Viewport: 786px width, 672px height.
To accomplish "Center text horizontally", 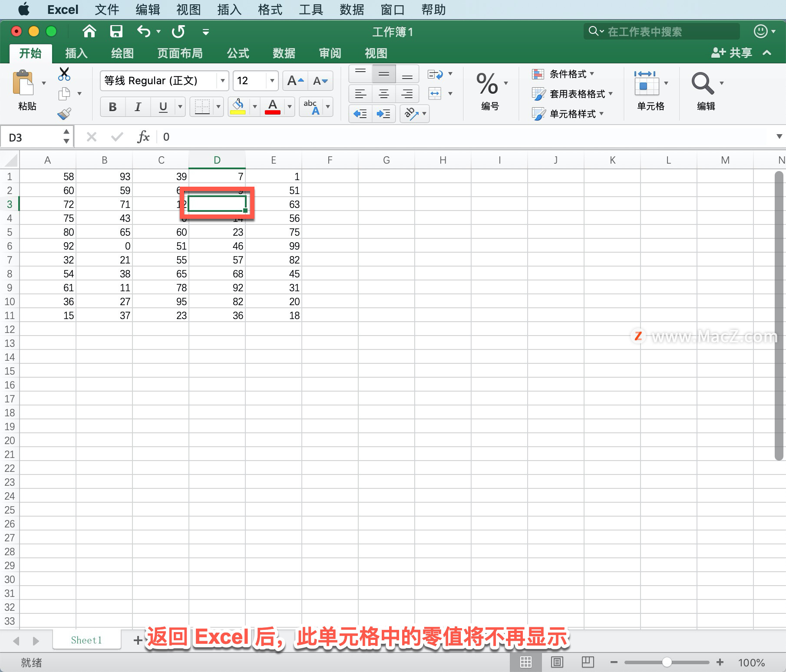I will pos(383,93).
